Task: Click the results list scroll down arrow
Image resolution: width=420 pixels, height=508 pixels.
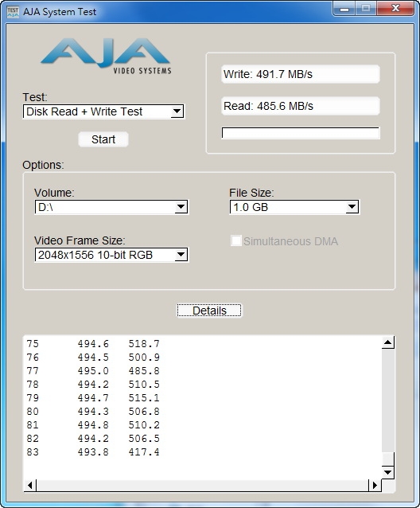Action: [x=387, y=472]
